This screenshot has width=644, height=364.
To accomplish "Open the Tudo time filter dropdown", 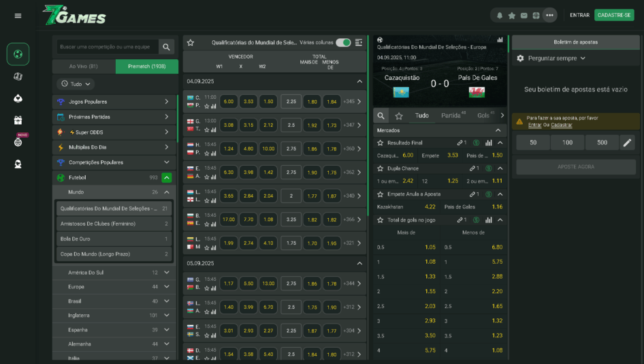I will point(76,84).
